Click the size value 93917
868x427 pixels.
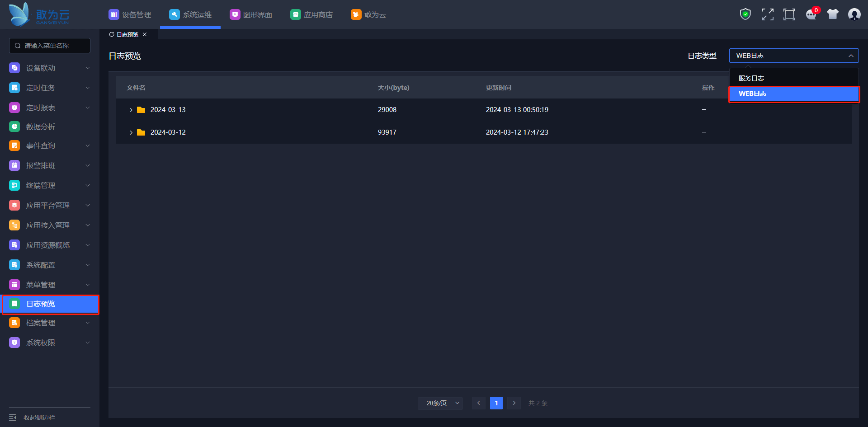(x=387, y=132)
